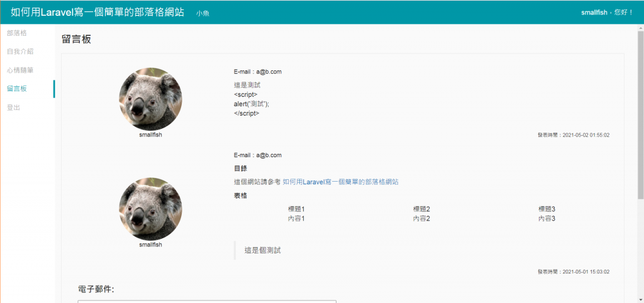
Task: Click koala avatar of the second comment
Action: pyautogui.click(x=150, y=209)
